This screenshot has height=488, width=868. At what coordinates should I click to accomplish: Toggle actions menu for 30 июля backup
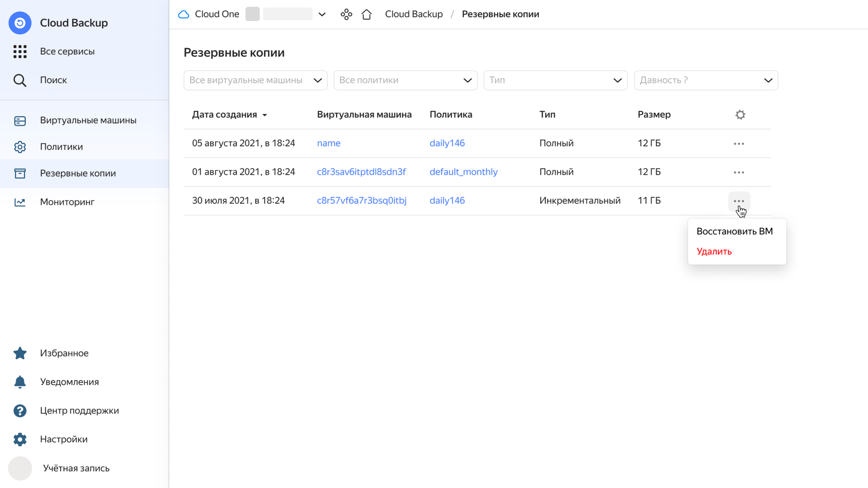pyautogui.click(x=739, y=201)
